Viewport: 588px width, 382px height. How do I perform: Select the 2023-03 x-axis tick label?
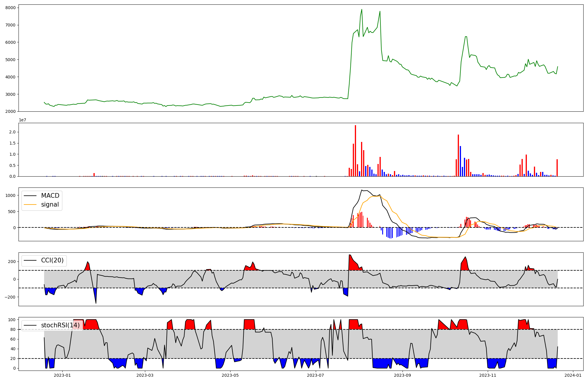coord(145,375)
